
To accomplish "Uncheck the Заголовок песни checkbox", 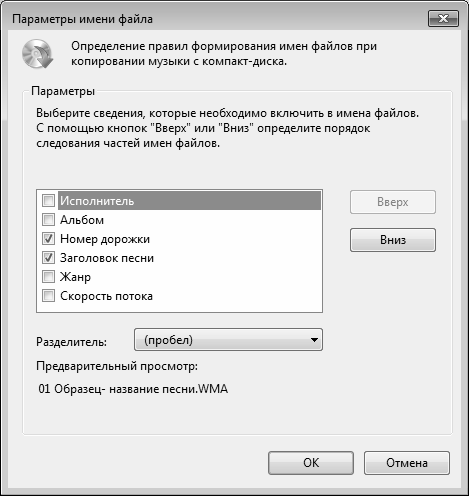I will (x=48, y=258).
